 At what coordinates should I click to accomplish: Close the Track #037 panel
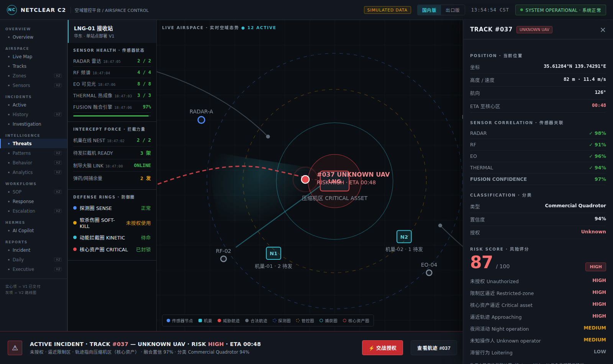click(603, 30)
